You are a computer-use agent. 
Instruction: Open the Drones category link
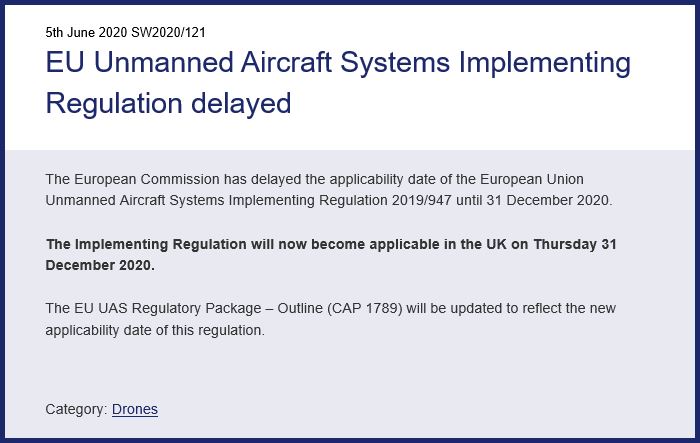135,409
